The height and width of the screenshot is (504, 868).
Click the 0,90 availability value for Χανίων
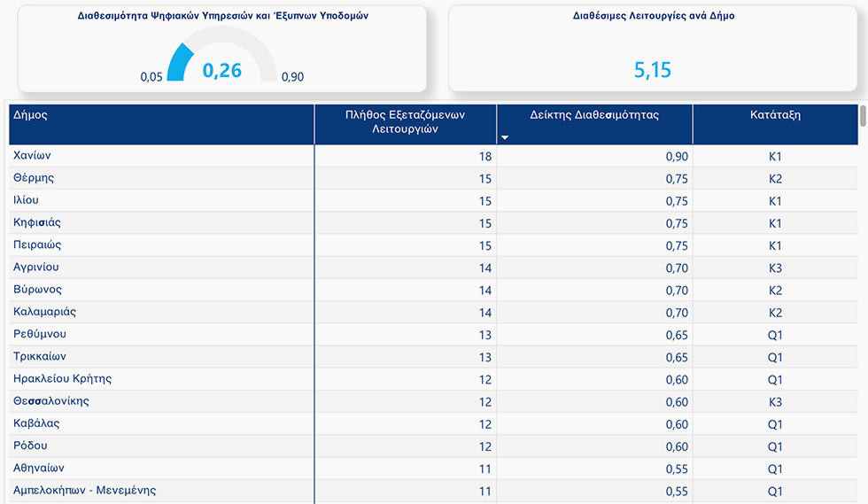677,157
